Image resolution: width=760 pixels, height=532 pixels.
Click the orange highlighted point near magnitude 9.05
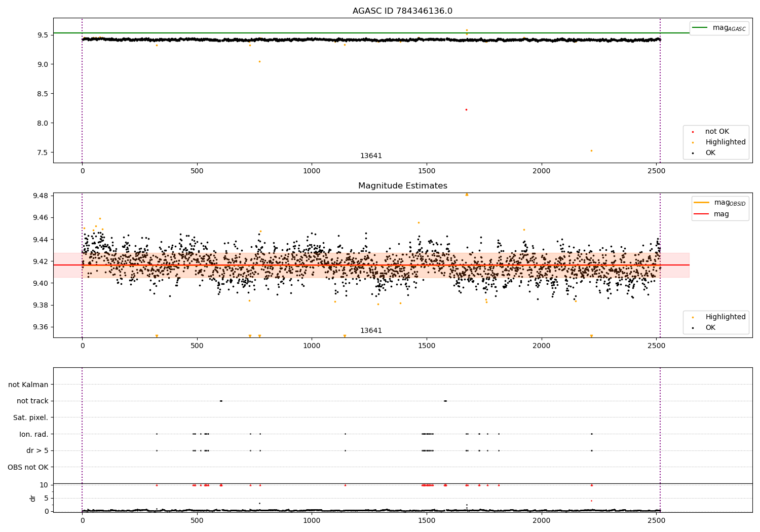[259, 61]
